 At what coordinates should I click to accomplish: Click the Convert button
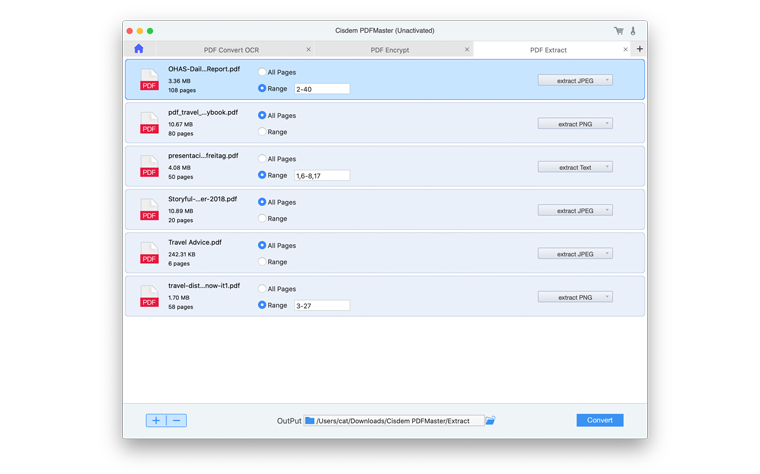click(x=600, y=420)
